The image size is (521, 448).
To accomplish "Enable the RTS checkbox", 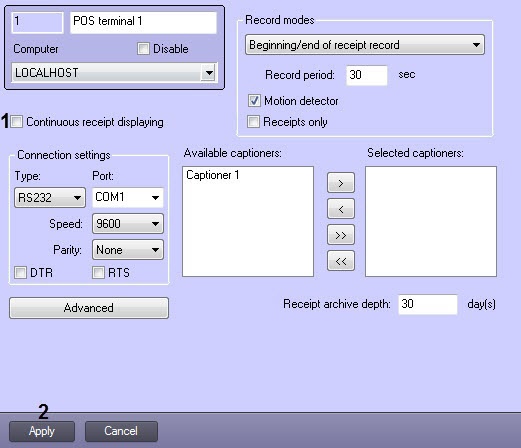I will (98, 272).
